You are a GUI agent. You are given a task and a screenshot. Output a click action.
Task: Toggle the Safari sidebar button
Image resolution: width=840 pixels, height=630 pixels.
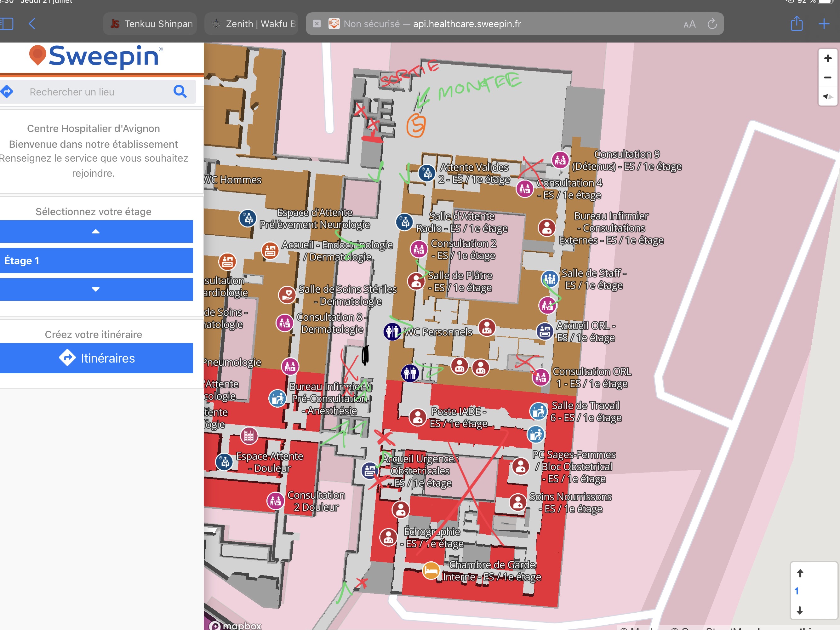pos(6,24)
